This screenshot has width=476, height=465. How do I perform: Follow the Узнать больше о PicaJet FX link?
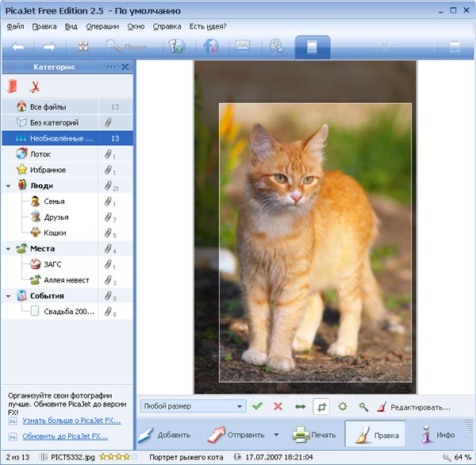[x=71, y=421]
